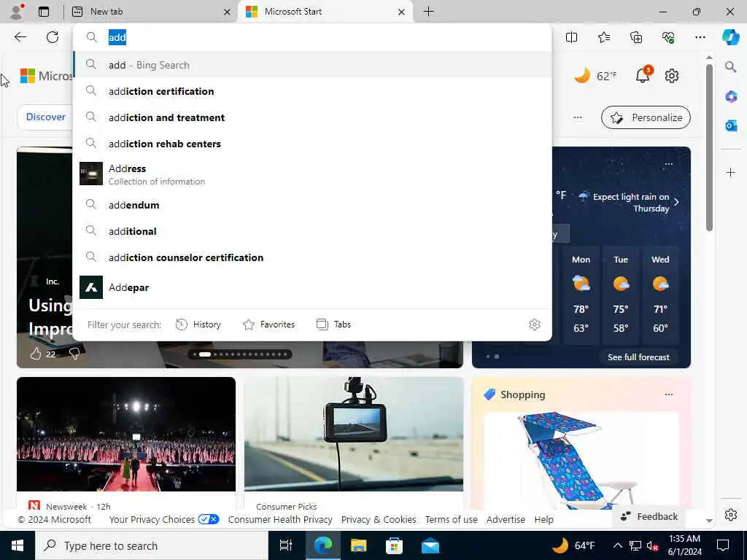Choose 'addiction rehab centers' suggestion

[x=312, y=144]
